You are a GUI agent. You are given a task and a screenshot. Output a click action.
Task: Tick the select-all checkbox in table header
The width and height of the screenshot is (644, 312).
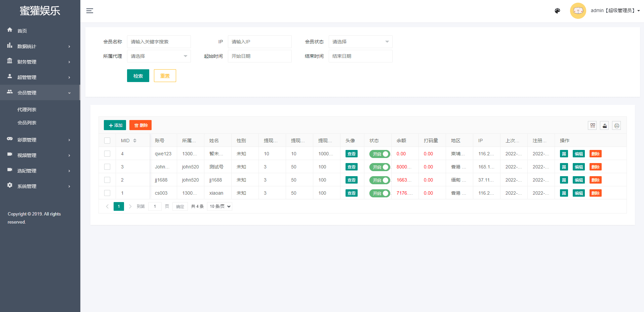point(107,141)
